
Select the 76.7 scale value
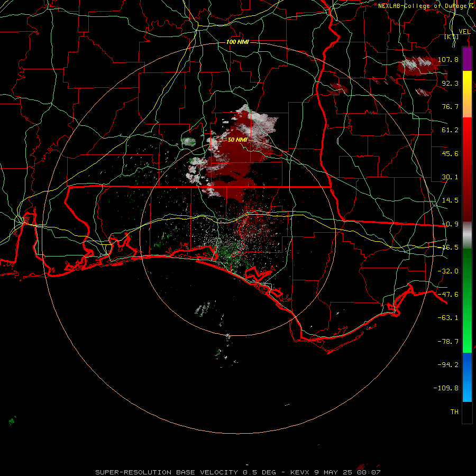(x=450, y=106)
